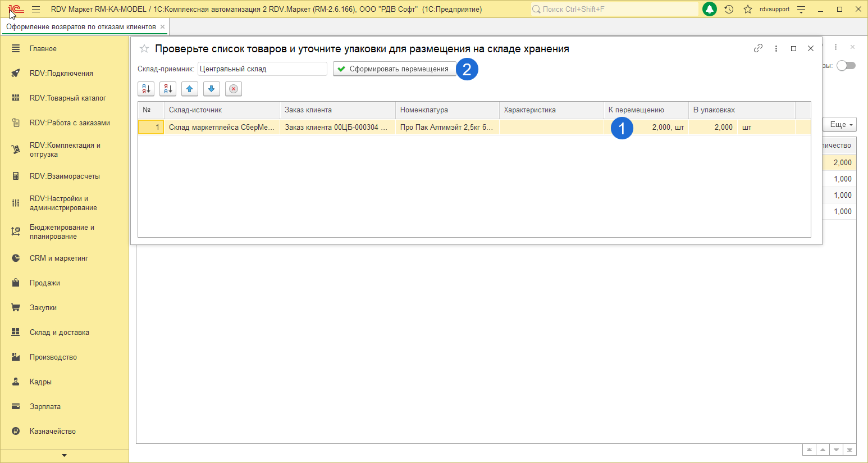
Task: Jump to first row in background list
Action: point(809,450)
